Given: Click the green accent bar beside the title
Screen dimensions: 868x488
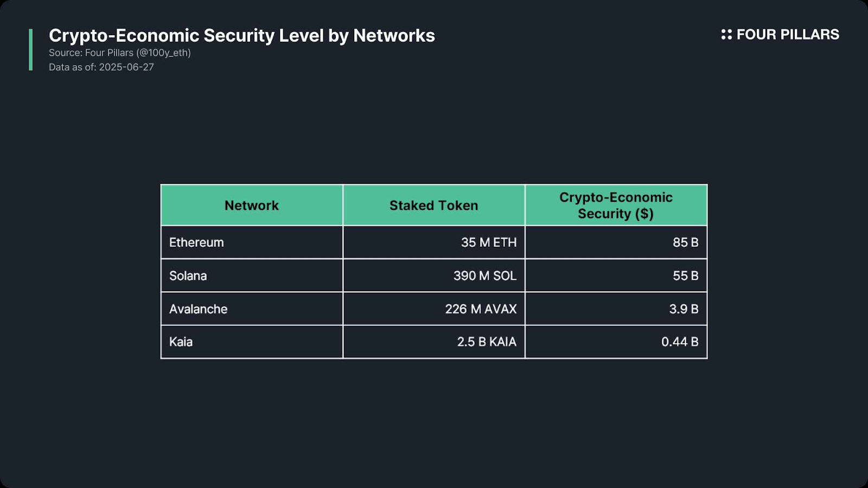Looking at the screenshot, I should 31,50.
